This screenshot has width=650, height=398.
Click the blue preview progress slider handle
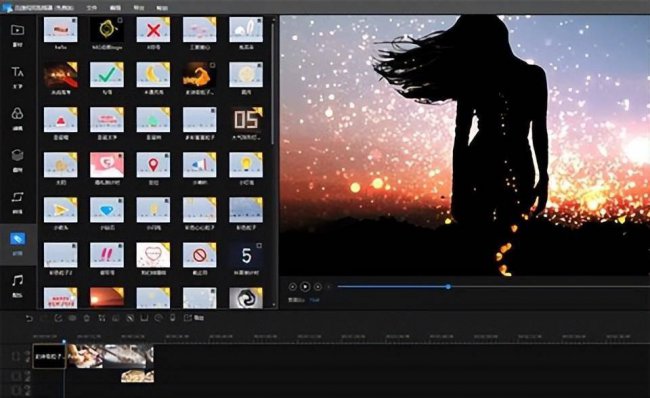click(448, 286)
